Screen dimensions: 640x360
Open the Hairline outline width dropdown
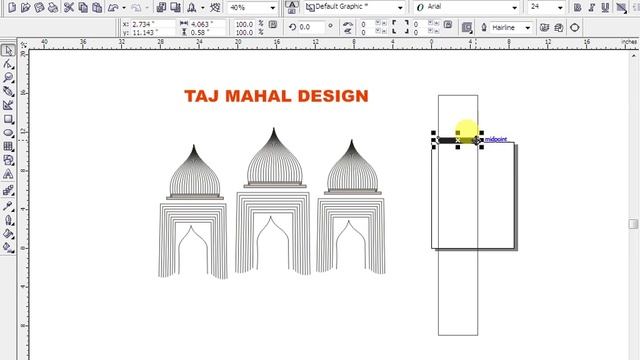tap(528, 28)
